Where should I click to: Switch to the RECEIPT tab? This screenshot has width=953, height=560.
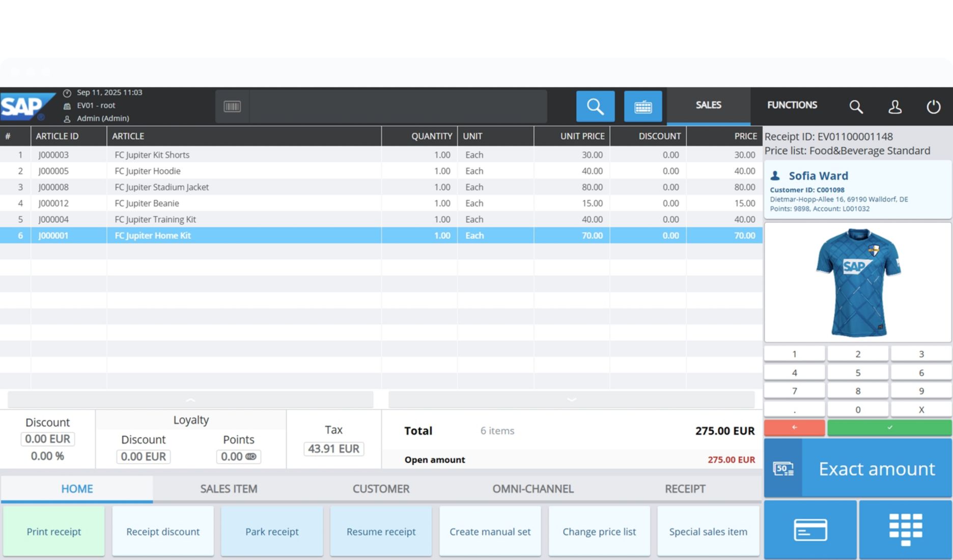(685, 488)
